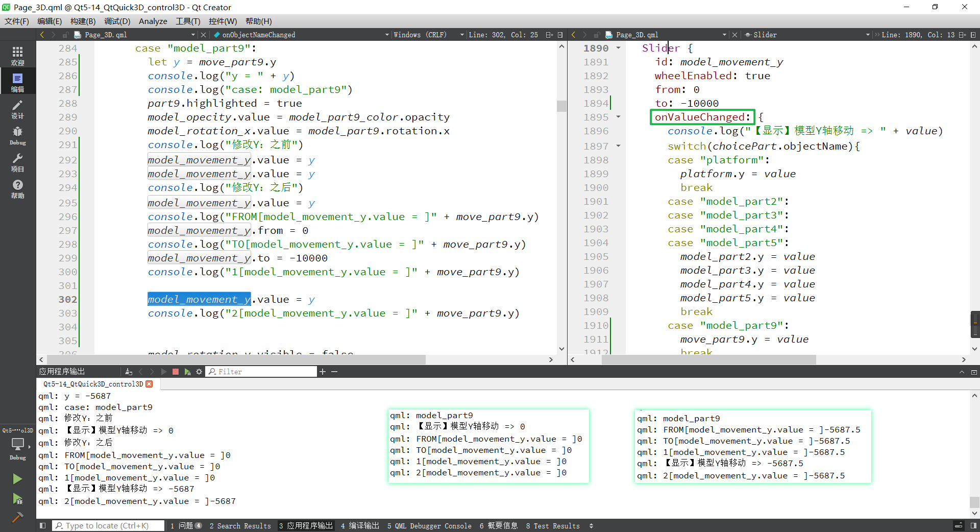This screenshot has width=980, height=532.
Task: Stop the running app with the red square
Action: point(176,372)
